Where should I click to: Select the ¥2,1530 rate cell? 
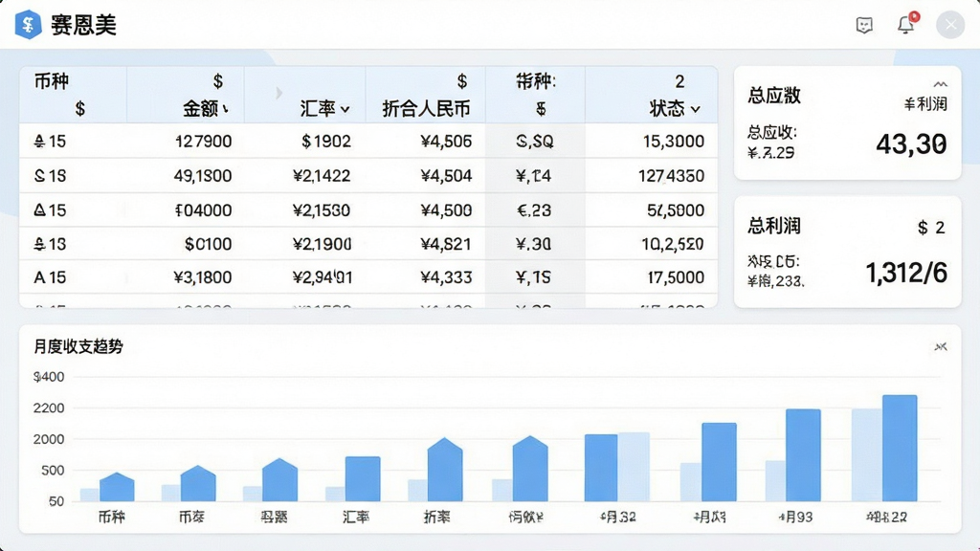322,209
